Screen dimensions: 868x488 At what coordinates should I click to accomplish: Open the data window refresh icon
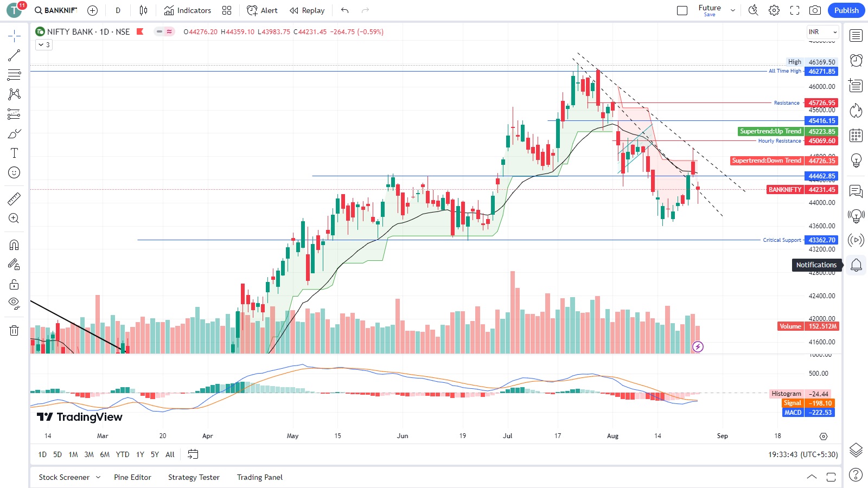pos(856,111)
